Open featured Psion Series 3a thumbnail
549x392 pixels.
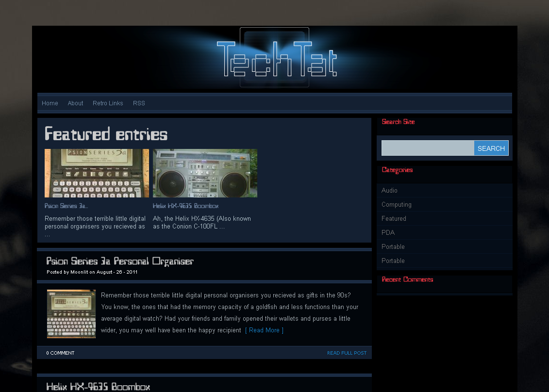click(x=97, y=173)
